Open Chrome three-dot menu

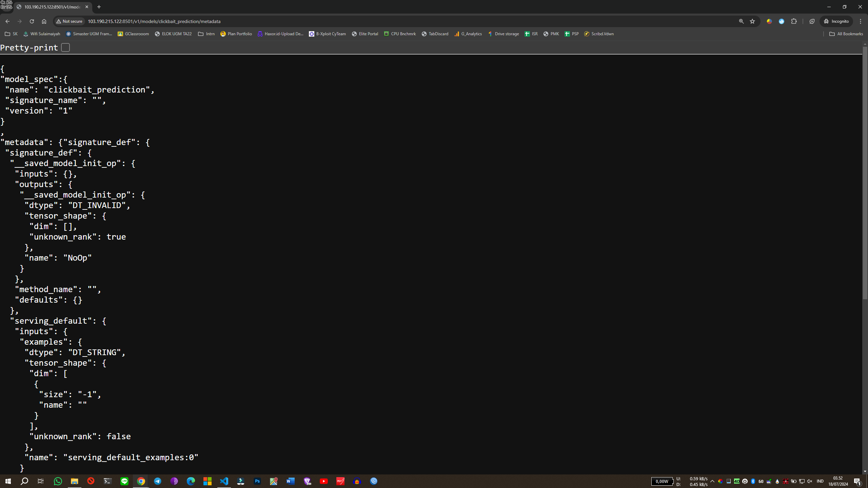[860, 21]
